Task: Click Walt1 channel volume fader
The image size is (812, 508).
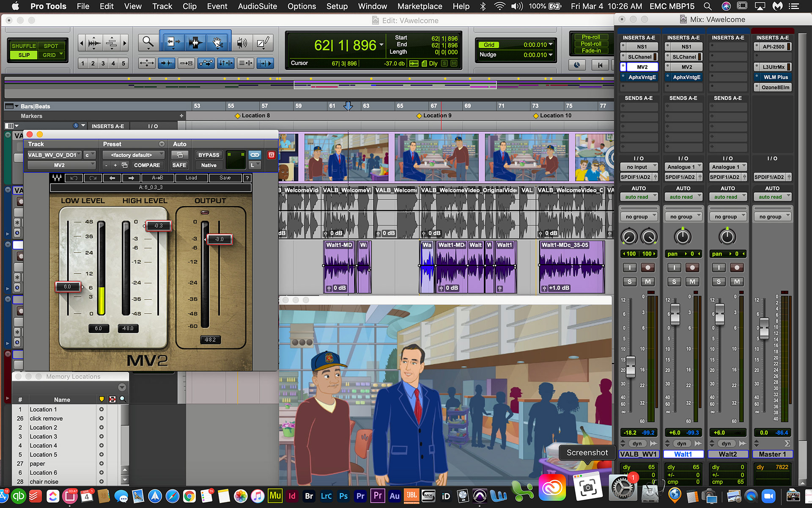Action: tap(675, 315)
